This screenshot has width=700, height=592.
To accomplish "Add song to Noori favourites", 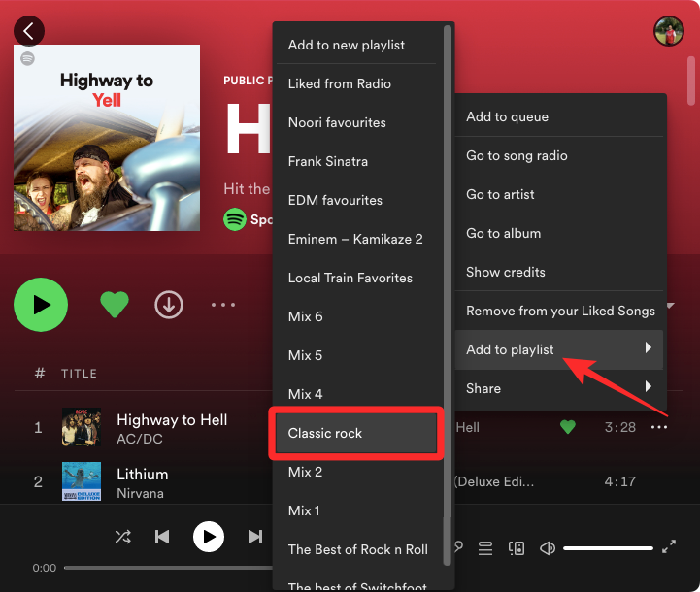I will 355,122.
